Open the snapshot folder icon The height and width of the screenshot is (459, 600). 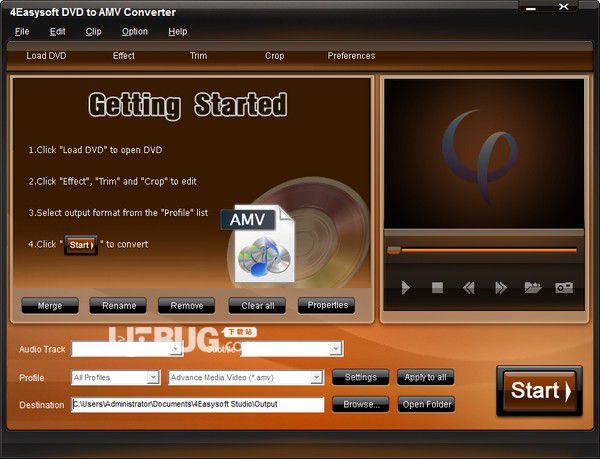tap(533, 288)
